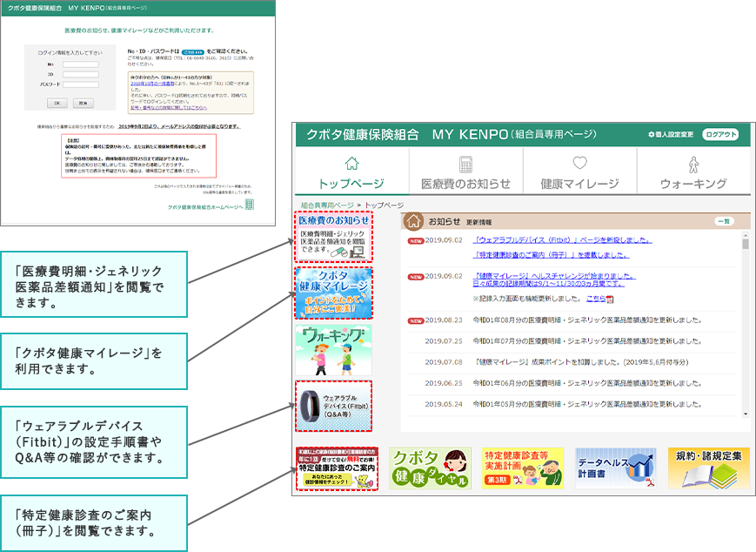The height and width of the screenshot is (552, 756).
Task: Select the 2019.08.23 令和01年08月分 news entry
Action: pyautogui.click(x=572, y=320)
